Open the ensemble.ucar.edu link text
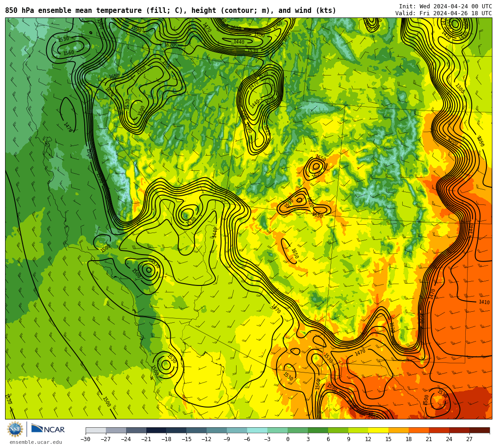This screenshot has width=497, height=448. (36, 442)
